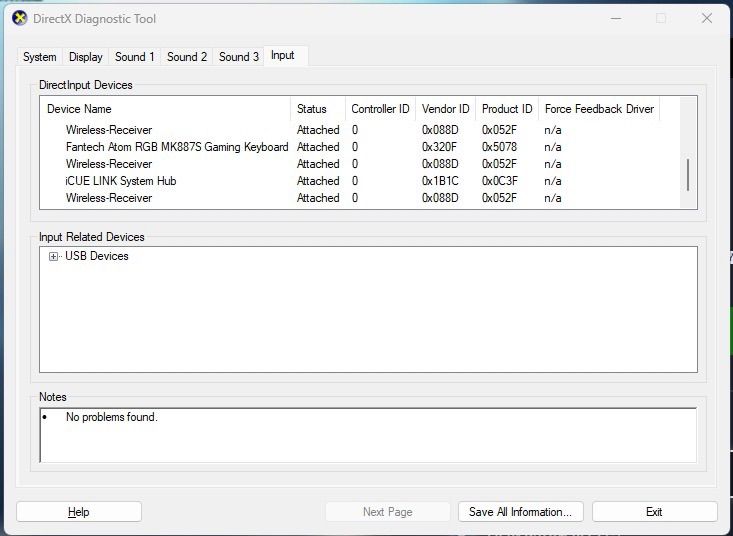Open the Display tab

point(86,57)
